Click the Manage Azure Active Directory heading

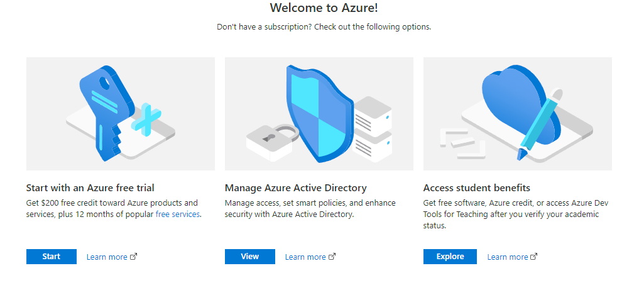pyautogui.click(x=295, y=188)
